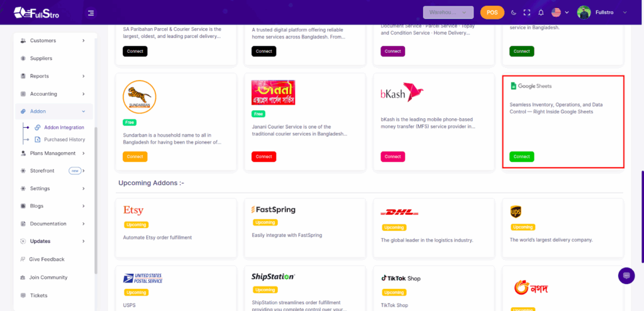This screenshot has height=311, width=644.
Task: Click the bKash logo
Action: tap(402, 94)
